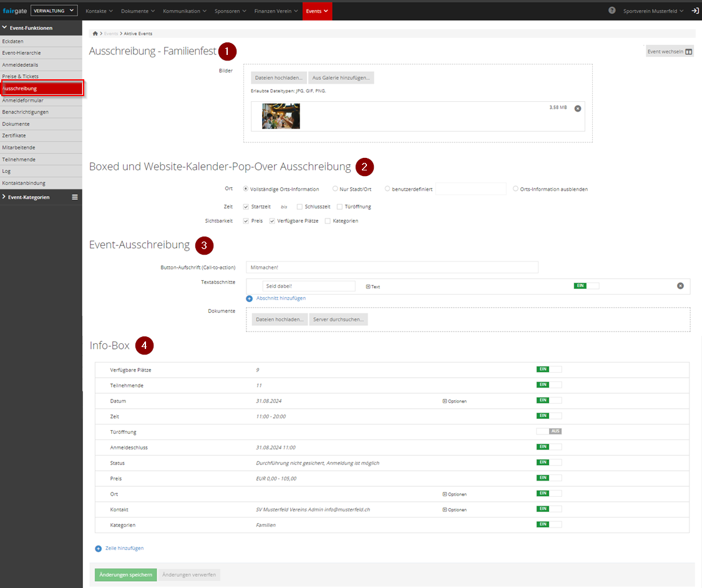
Task: Open the VERWALTUNG dropdown
Action: (x=54, y=11)
